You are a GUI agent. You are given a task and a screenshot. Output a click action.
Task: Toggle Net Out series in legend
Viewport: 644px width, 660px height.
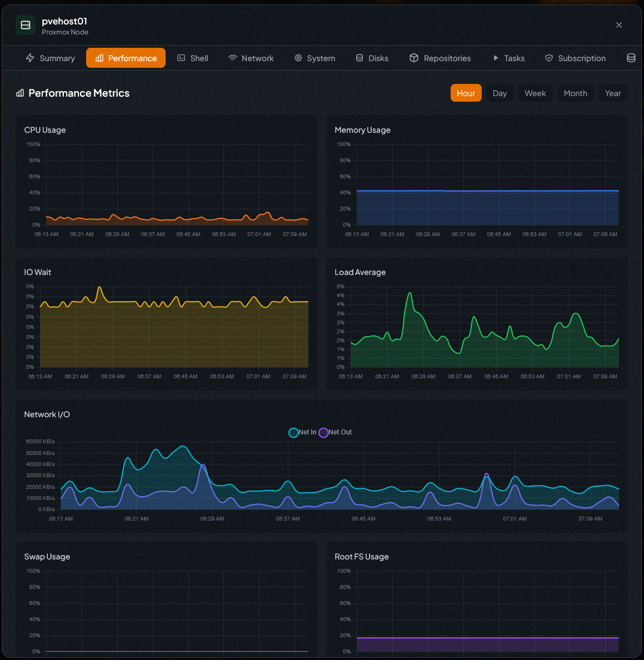click(x=335, y=432)
